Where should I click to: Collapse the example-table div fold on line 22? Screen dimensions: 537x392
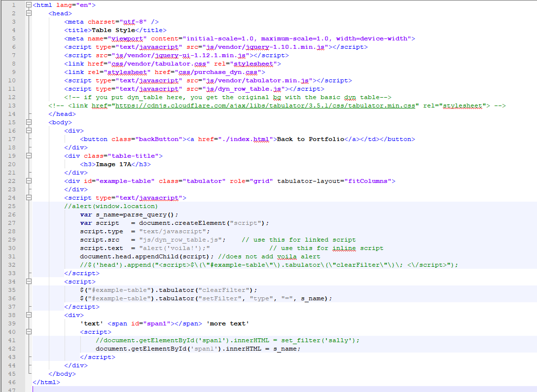29,181
